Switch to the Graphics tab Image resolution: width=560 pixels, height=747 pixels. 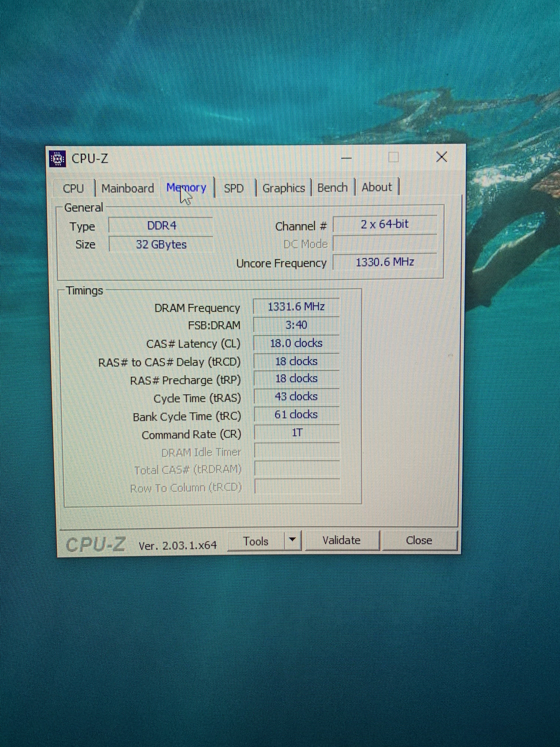[284, 188]
